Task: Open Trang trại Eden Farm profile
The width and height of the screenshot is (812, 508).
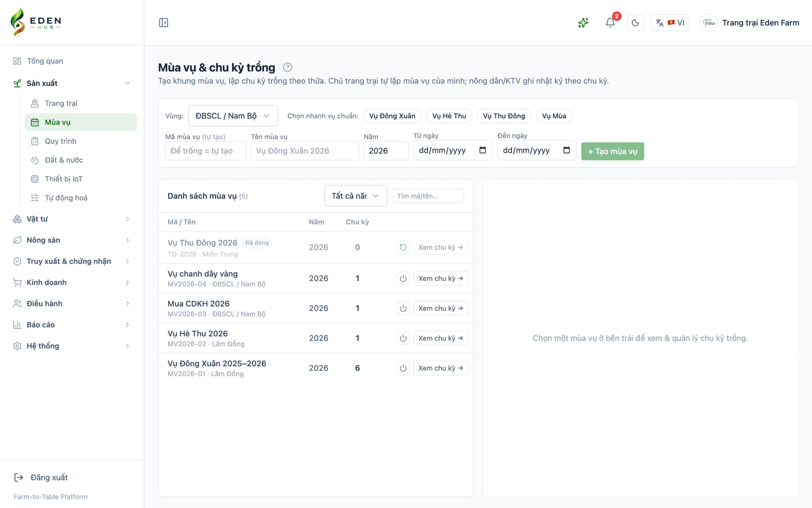Action: coord(750,23)
